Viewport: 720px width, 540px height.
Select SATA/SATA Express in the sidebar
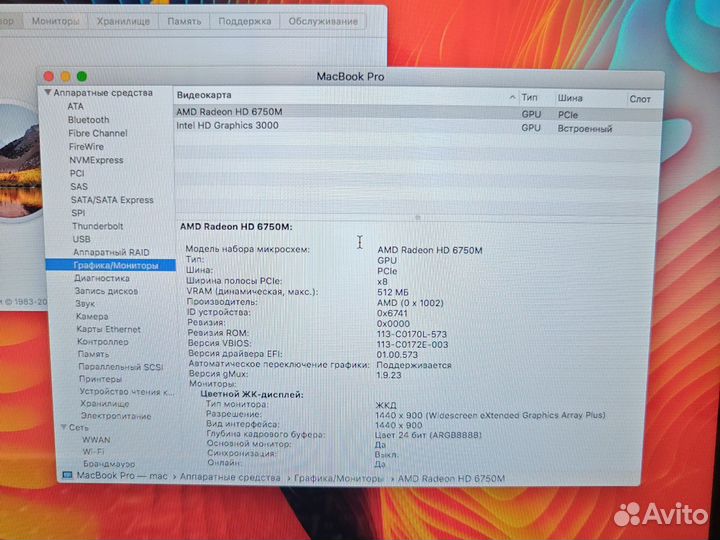coord(112,200)
